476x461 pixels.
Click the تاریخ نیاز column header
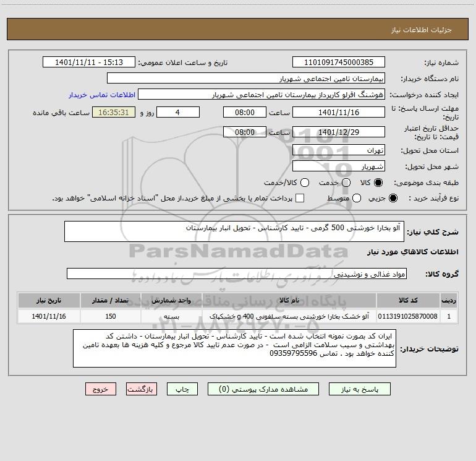click(49, 301)
